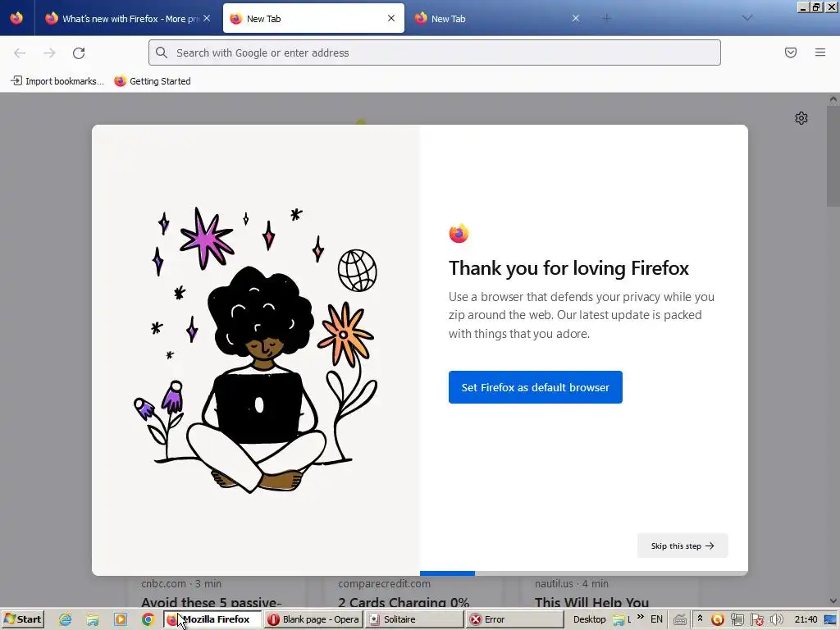
Task: Open Firefox View pinned icon
Action: [16, 18]
